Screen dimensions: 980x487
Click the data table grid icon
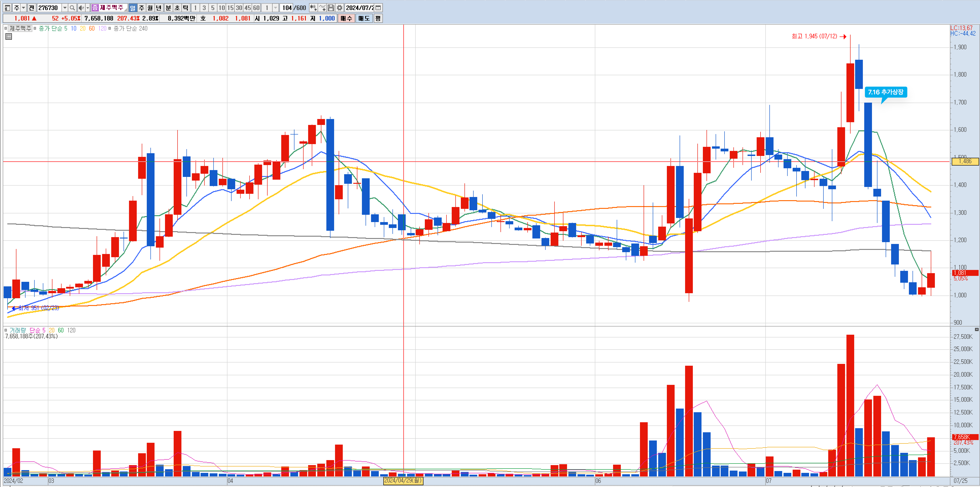[9, 36]
